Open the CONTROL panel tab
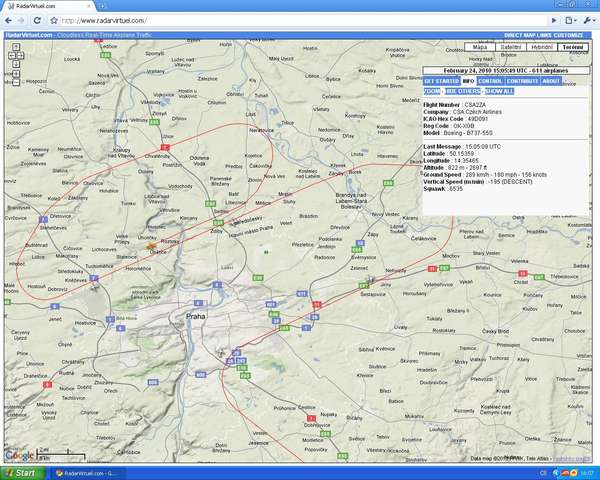The width and height of the screenshot is (600, 480). coord(490,81)
